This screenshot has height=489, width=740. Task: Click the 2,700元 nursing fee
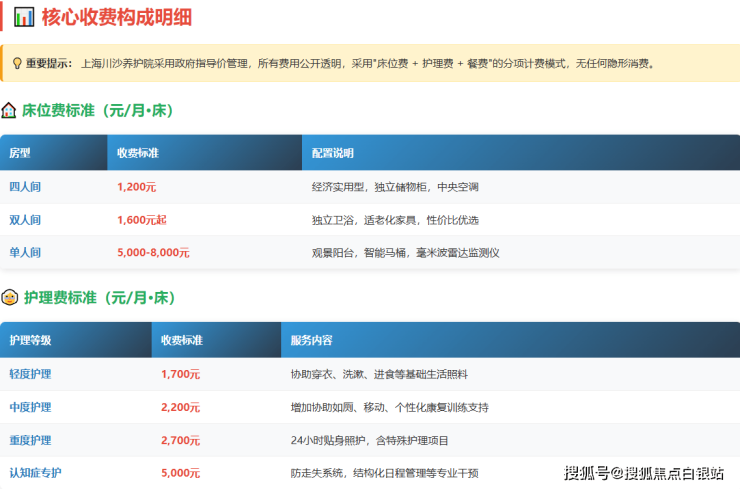(180, 440)
